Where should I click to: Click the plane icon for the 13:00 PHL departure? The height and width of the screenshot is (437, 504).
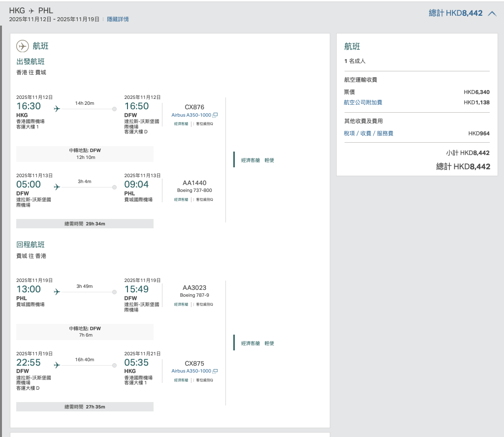[x=57, y=292]
